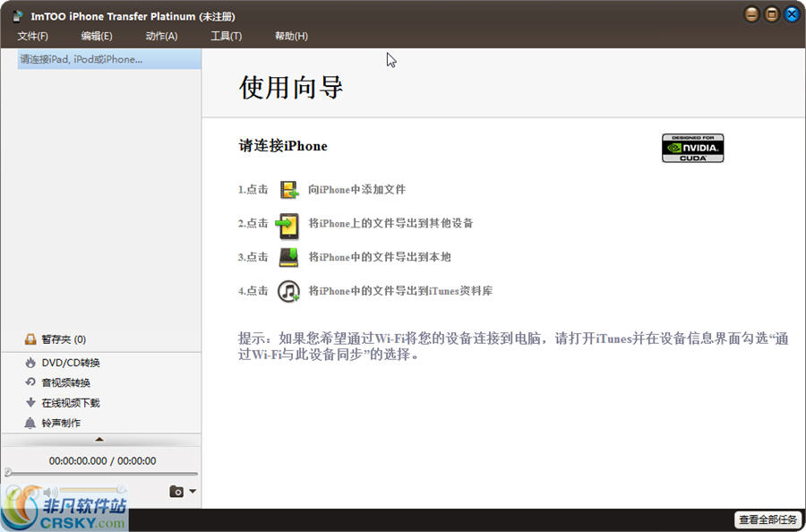Click the 暂存夹 folder icon
Image resolution: width=806 pixels, height=532 pixels.
(30, 339)
